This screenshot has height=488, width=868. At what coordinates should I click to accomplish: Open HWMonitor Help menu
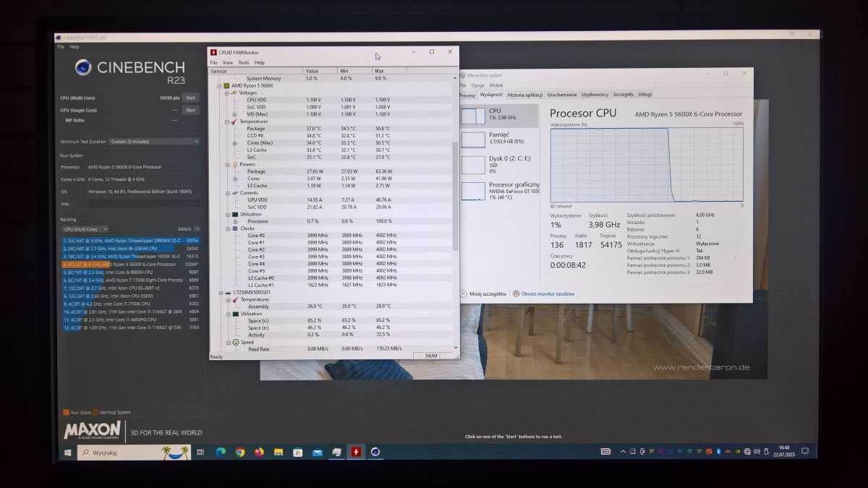[x=260, y=63]
